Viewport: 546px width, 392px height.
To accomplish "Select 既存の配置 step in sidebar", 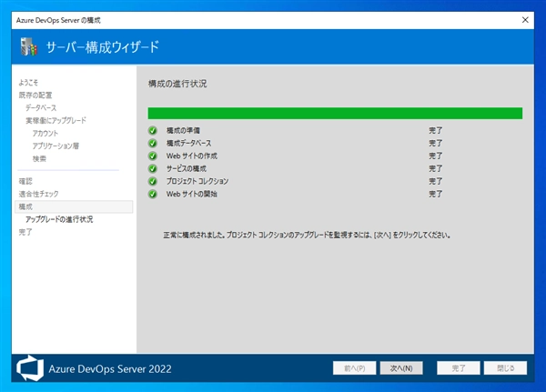I will click(x=35, y=95).
